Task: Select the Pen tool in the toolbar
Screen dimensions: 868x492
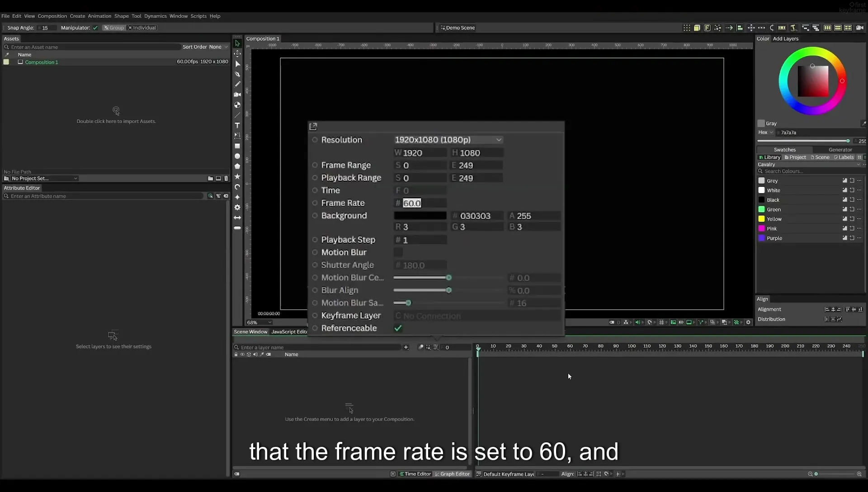Action: [237, 74]
